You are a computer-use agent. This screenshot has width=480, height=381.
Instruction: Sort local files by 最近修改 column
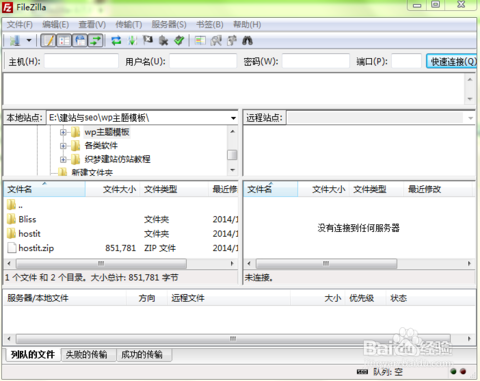point(223,189)
